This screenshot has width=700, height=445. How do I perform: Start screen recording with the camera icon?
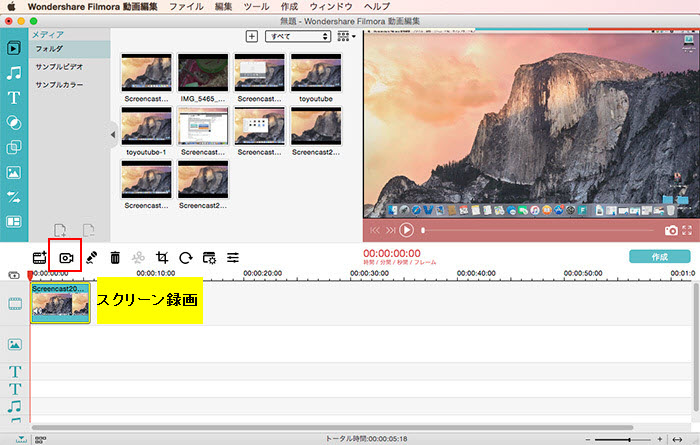(66, 258)
